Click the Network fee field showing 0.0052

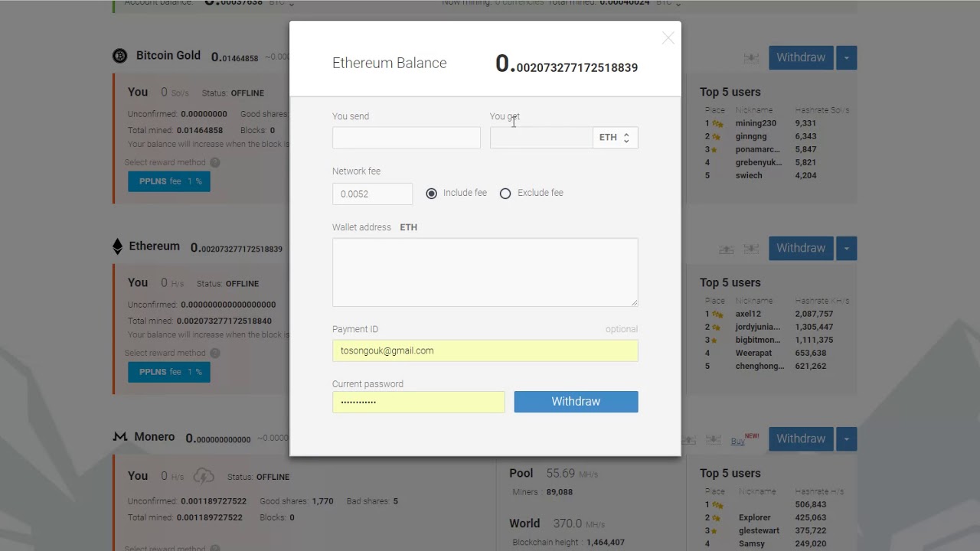372,194
